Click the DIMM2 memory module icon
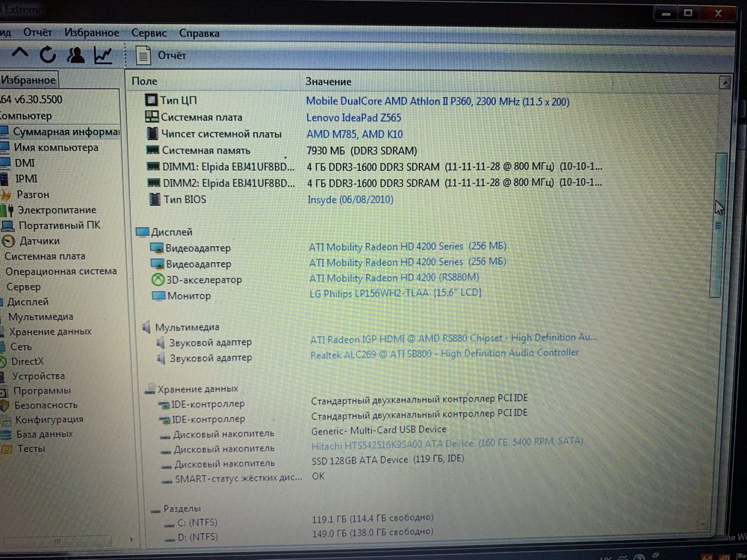This screenshot has height=560, width=747. tap(154, 182)
